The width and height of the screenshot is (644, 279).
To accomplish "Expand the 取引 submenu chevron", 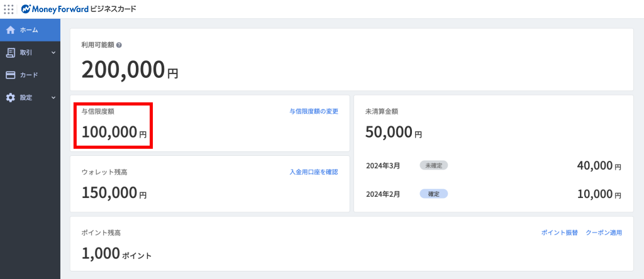I will 53,53.
